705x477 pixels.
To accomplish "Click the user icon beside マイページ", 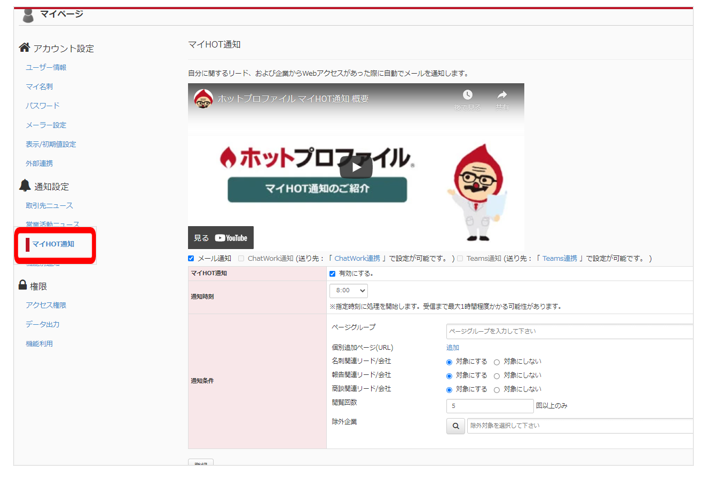I will (28, 16).
